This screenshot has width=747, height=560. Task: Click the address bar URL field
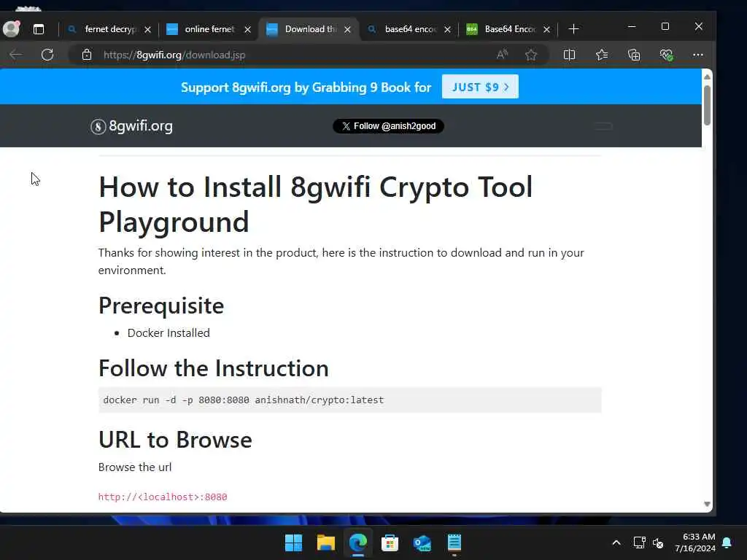pyautogui.click(x=295, y=55)
